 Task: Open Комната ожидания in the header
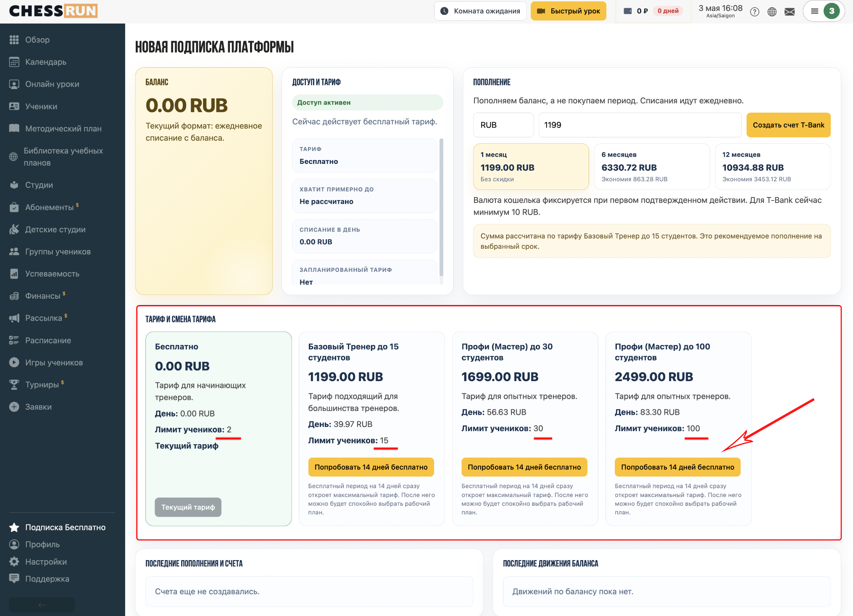click(480, 11)
